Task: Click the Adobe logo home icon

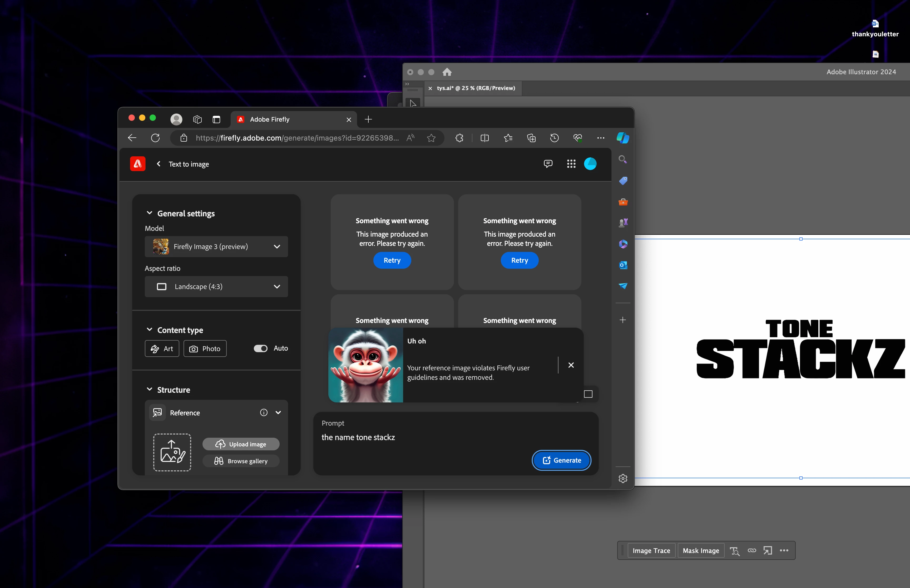Action: point(137,164)
